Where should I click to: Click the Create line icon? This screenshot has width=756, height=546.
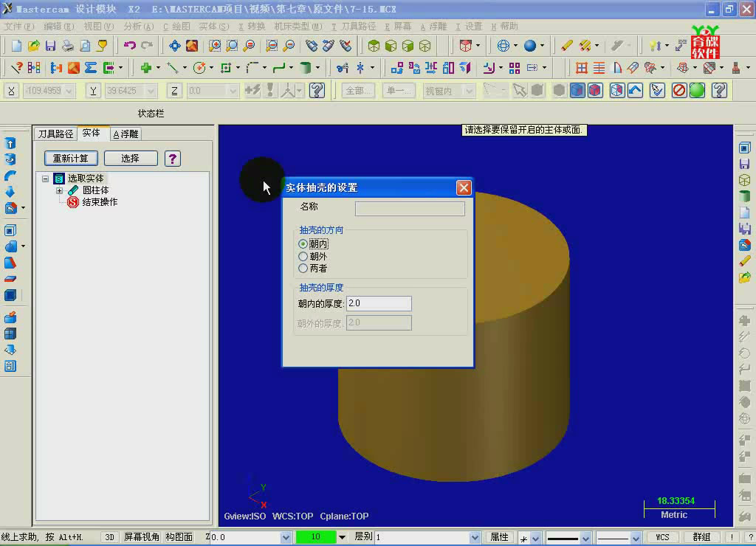(x=172, y=68)
